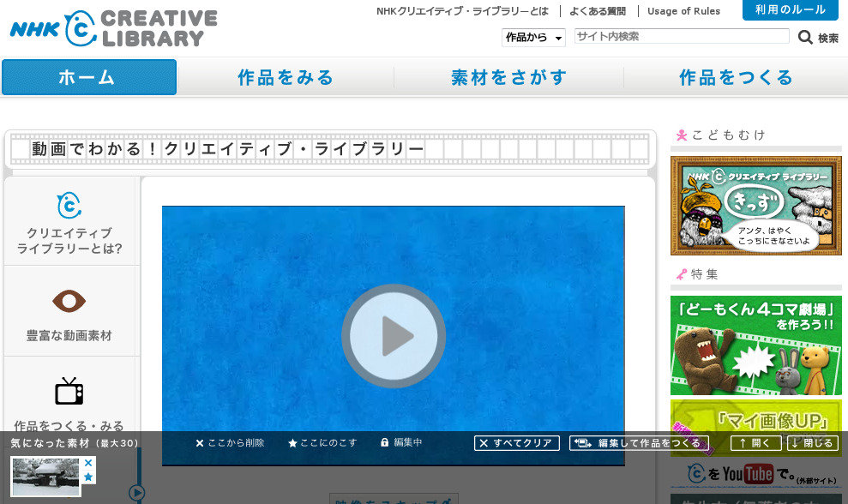848x504 pixels.
Task: Open the 作品から search scope dropdown
Action: coord(533,37)
